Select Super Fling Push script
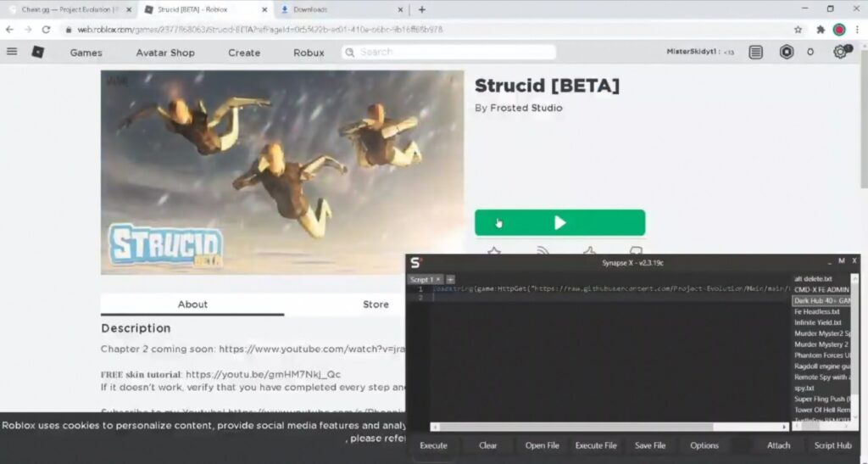This screenshot has height=464, width=868. point(821,399)
